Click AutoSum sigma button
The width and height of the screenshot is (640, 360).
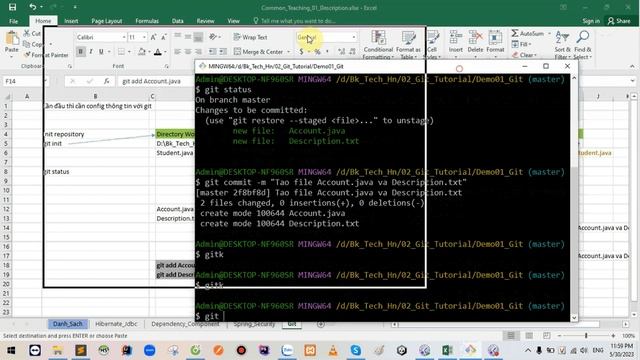(x=528, y=33)
